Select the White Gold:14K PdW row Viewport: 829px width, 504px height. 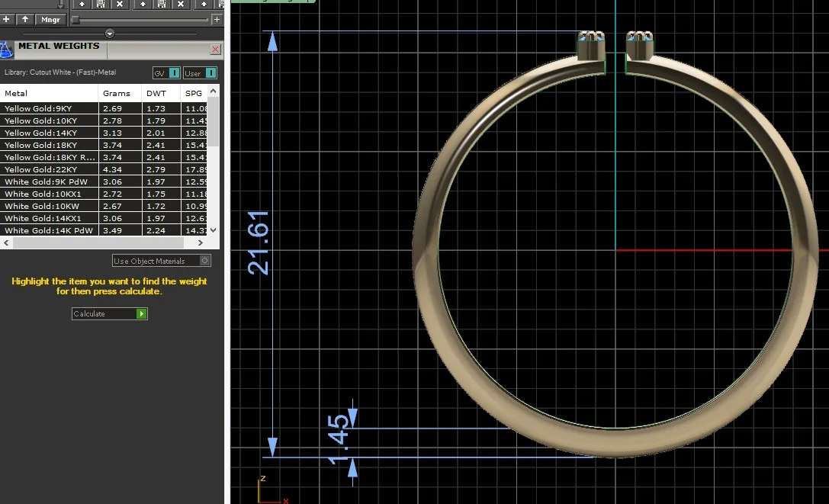104,230
